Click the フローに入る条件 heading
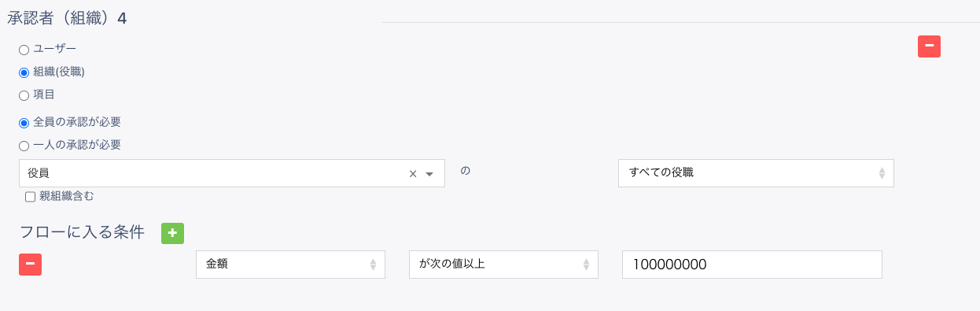Screen dimensions: 980x311 pyautogui.click(x=82, y=232)
